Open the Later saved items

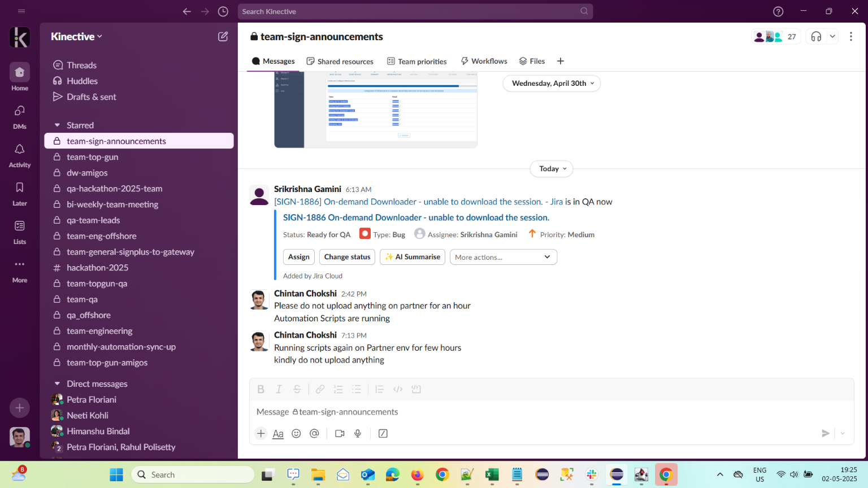[x=20, y=193]
